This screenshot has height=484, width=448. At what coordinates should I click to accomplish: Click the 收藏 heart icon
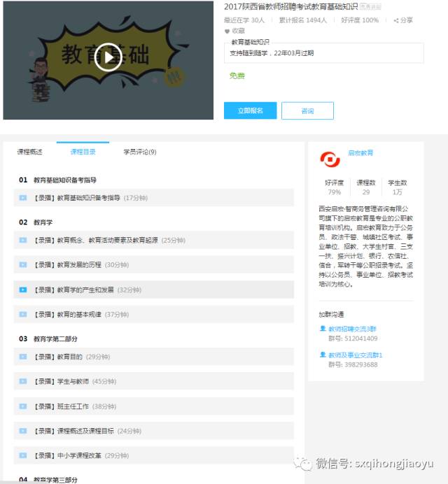pyautogui.click(x=227, y=31)
